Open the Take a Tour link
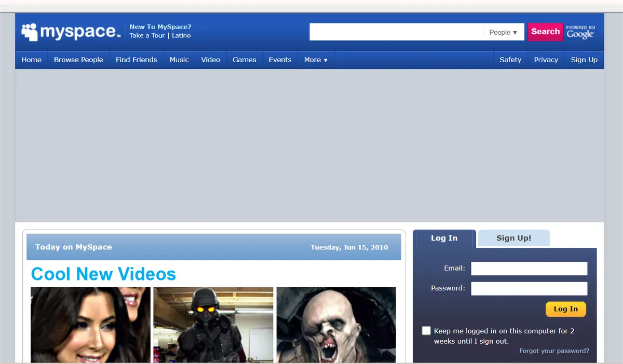 tap(147, 36)
